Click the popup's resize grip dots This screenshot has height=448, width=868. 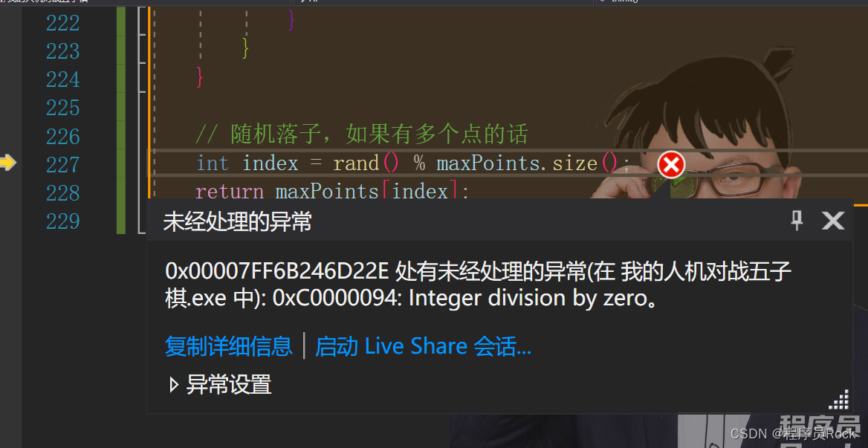point(839,399)
